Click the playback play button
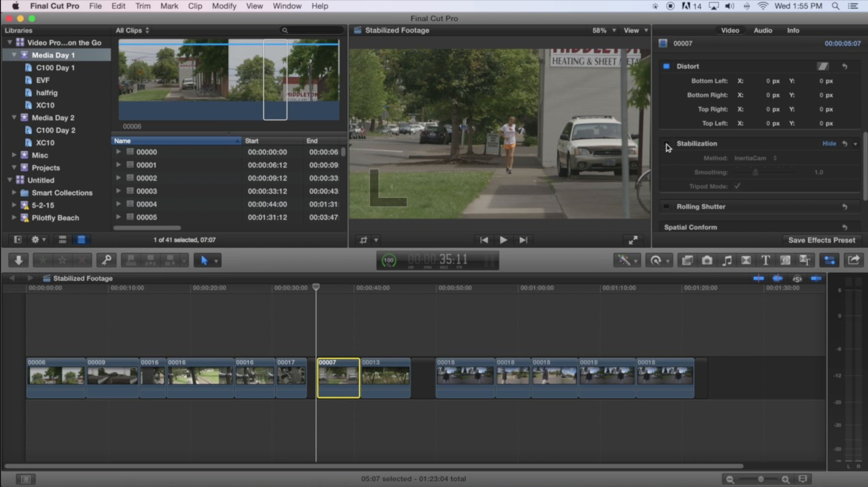This screenshot has width=868, height=487. [502, 240]
